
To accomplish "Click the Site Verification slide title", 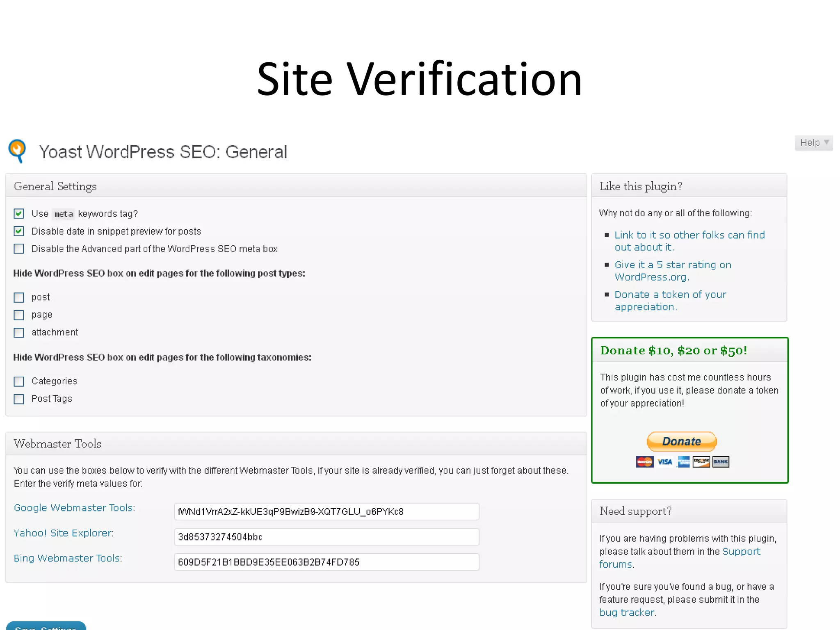I will click(419, 79).
